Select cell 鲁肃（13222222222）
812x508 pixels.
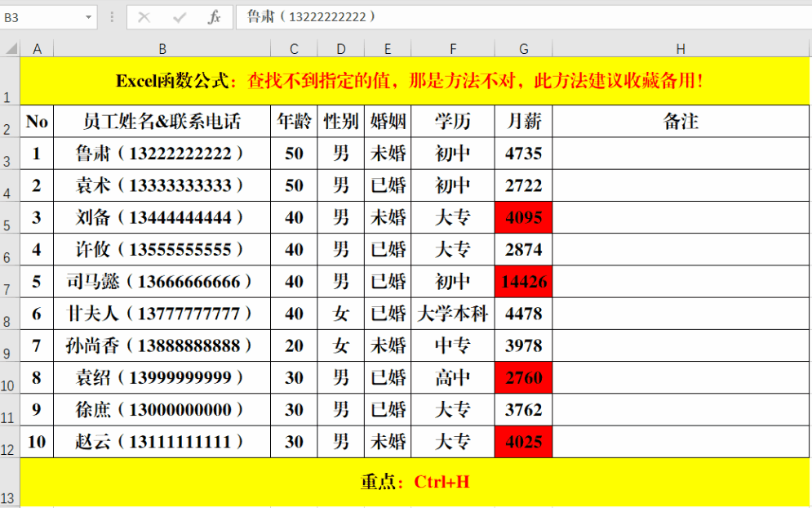[162, 154]
